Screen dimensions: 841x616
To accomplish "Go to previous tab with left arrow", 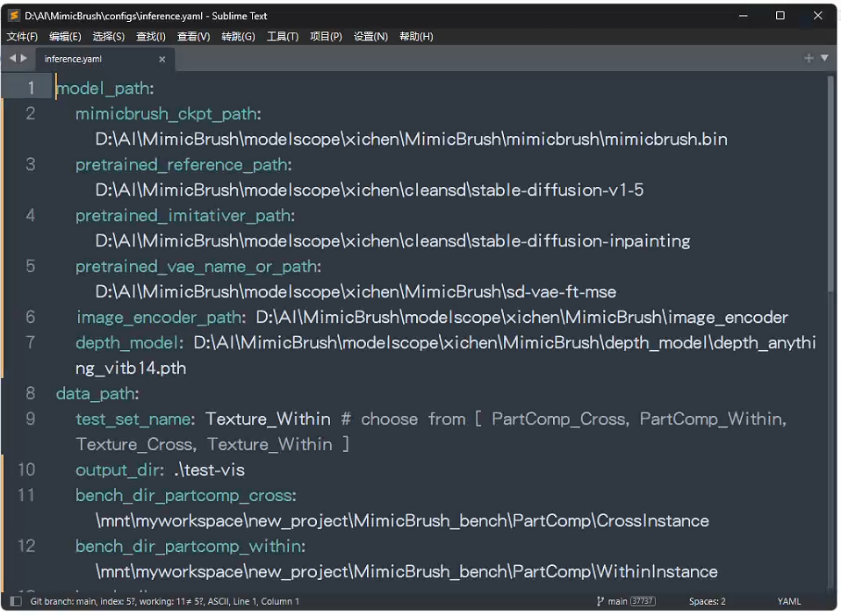I will tap(13, 58).
